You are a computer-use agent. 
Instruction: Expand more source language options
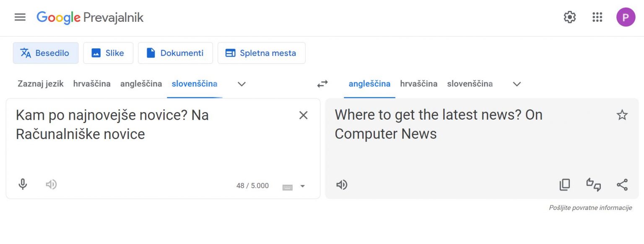coord(241,84)
